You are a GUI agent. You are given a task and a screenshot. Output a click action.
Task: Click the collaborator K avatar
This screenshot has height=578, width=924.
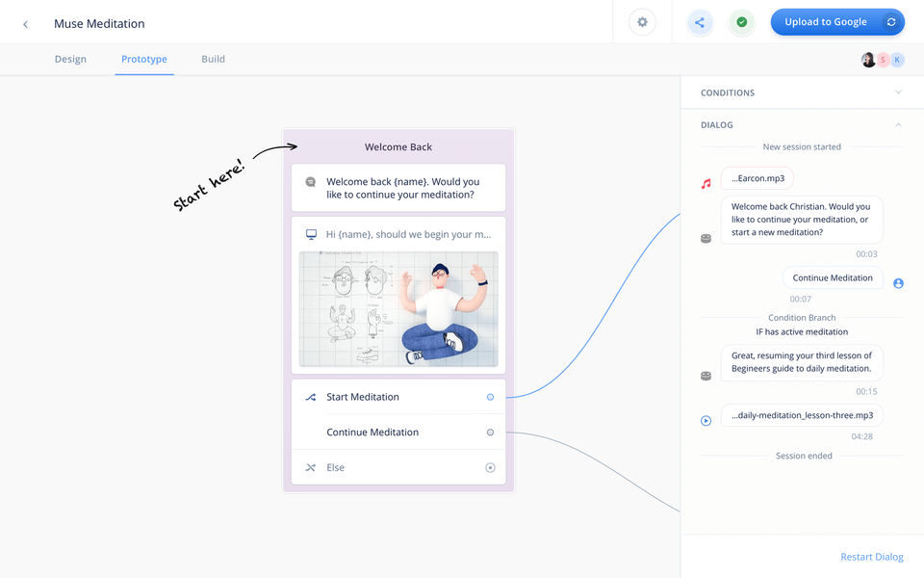coord(897,60)
